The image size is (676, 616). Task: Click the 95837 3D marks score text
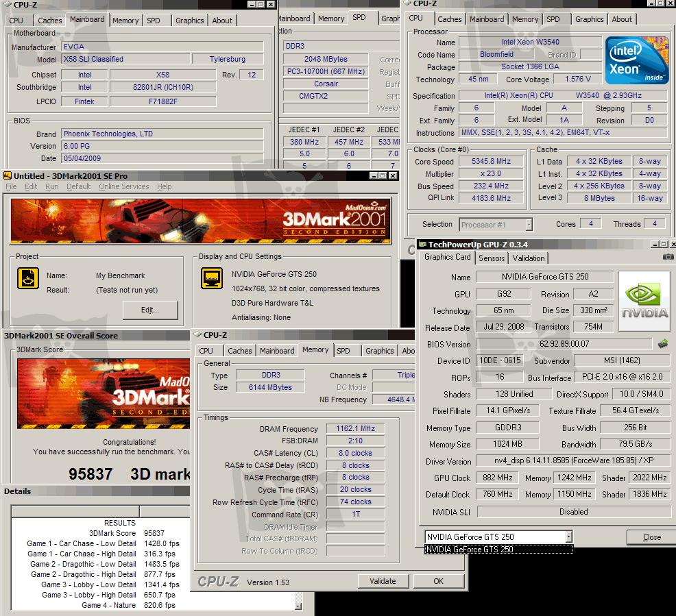click(x=130, y=474)
